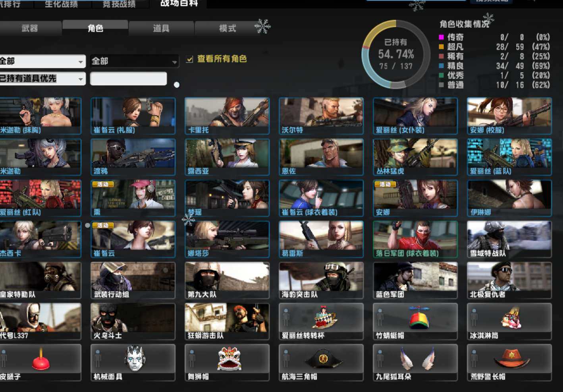Click the 冰淇淋筒 ice cream item

(509, 321)
